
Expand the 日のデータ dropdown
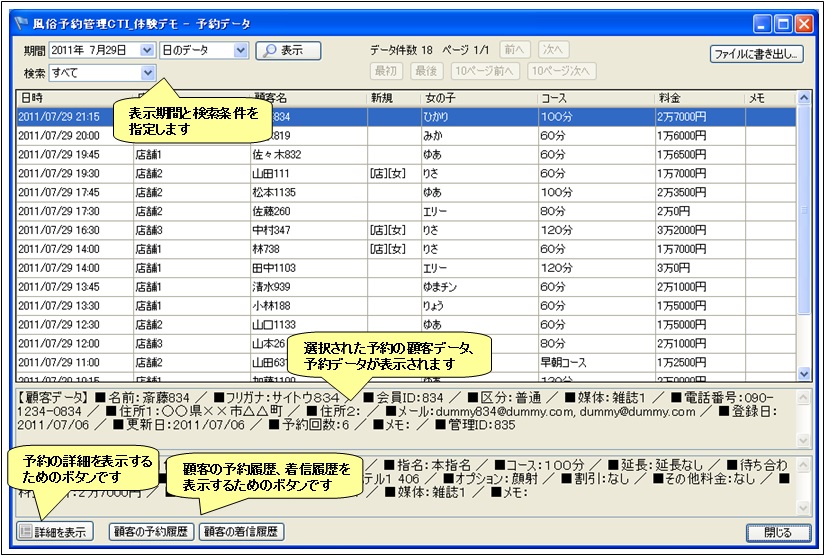[240, 50]
